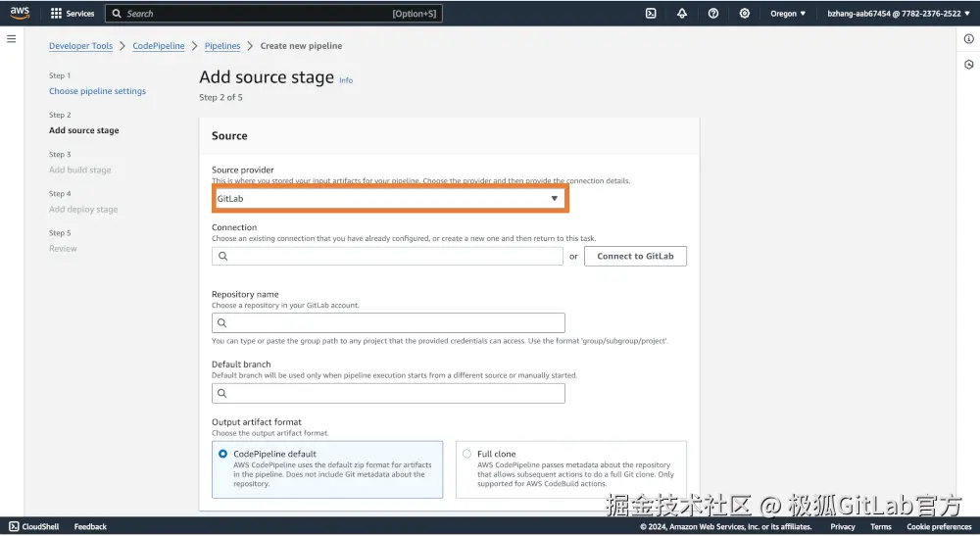Viewport: 980px width, 536px height.
Task: Go to CodePipeline breadcrumb
Action: pyautogui.click(x=158, y=46)
